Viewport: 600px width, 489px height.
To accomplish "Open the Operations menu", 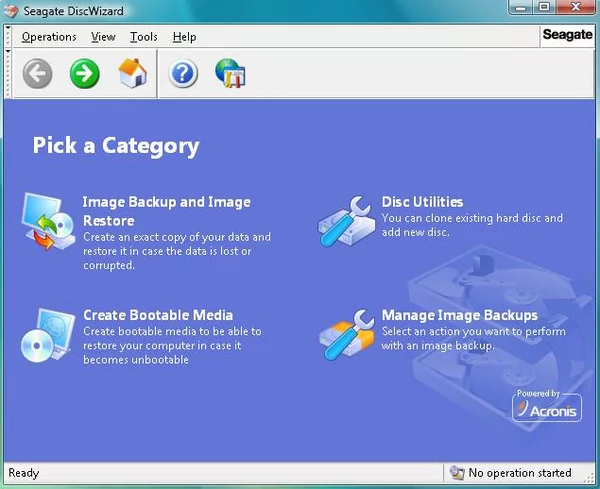I will point(49,37).
